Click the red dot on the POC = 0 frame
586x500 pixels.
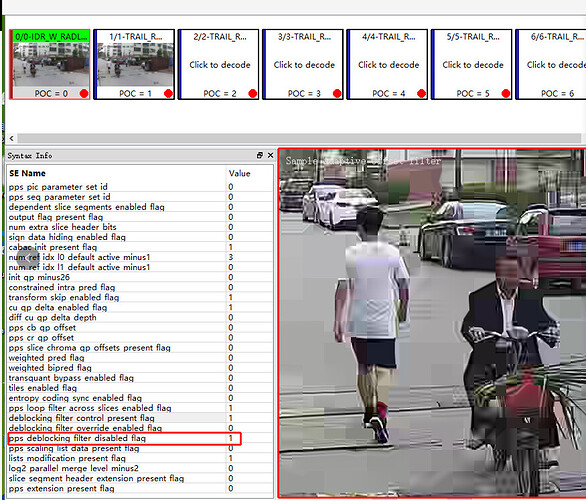[x=84, y=93]
